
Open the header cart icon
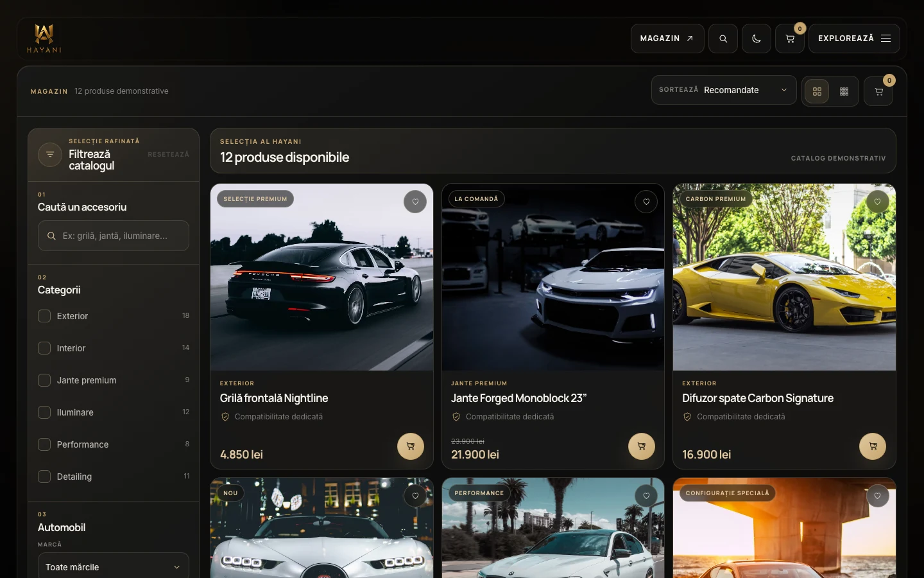(790, 39)
